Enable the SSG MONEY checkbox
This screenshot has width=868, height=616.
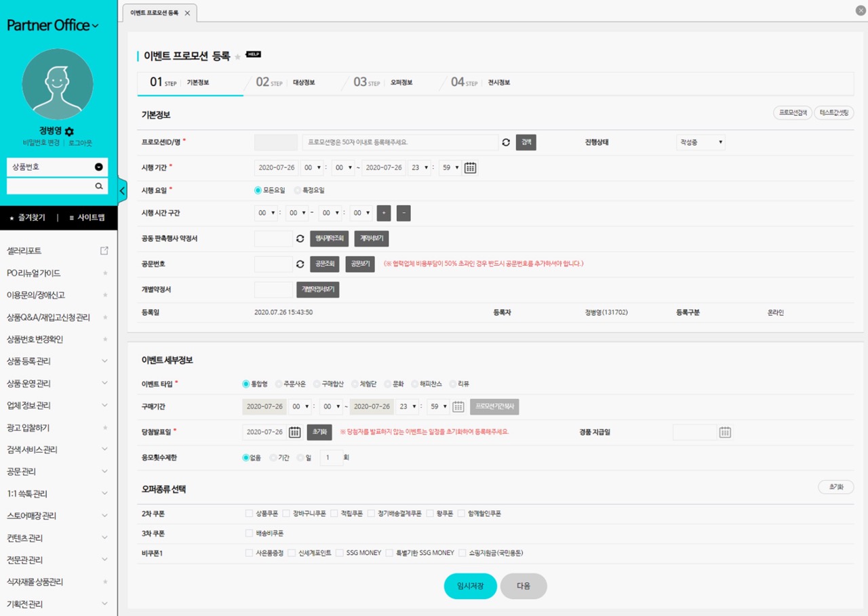coord(340,553)
